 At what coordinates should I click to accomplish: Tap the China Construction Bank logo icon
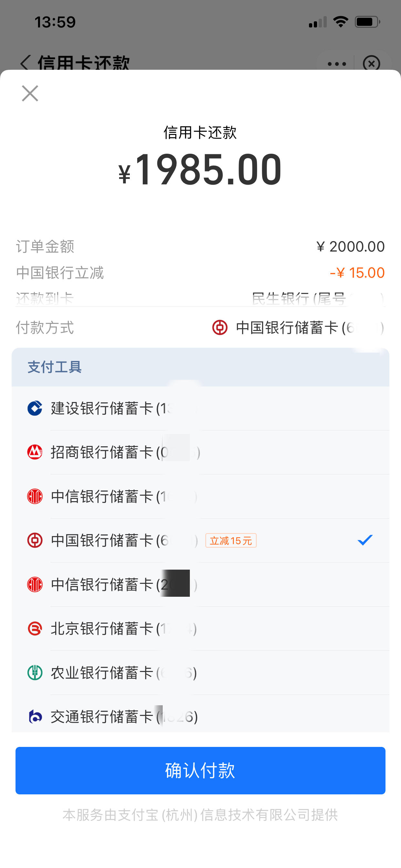(x=35, y=408)
